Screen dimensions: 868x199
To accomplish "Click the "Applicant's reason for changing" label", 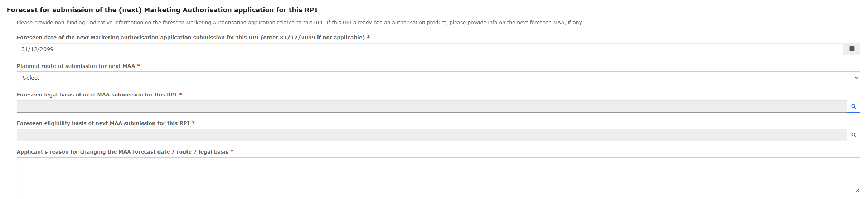I will 122,152.
